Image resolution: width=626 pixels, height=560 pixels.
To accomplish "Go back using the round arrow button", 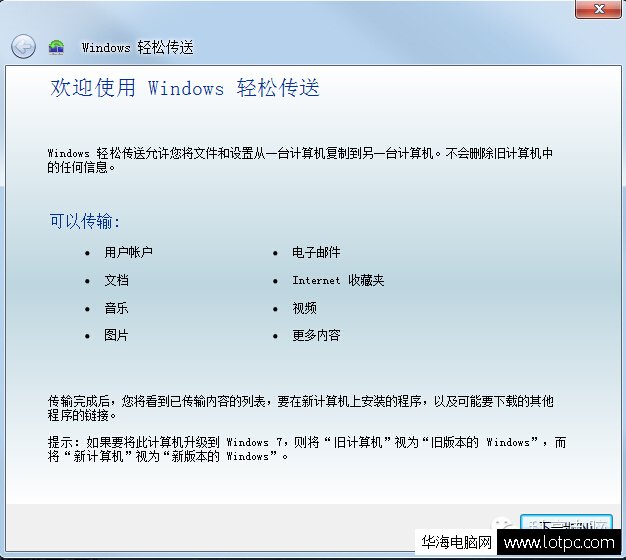I will 23,47.
